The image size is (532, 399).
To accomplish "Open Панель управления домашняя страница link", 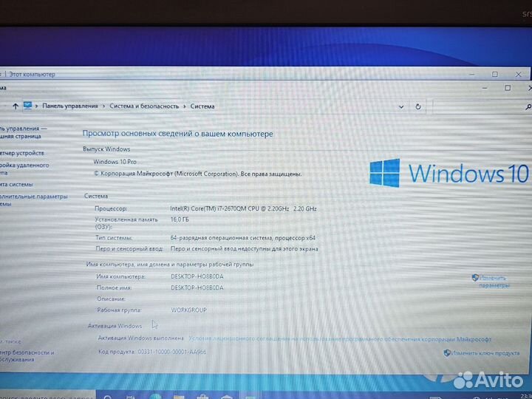I will tap(22, 132).
